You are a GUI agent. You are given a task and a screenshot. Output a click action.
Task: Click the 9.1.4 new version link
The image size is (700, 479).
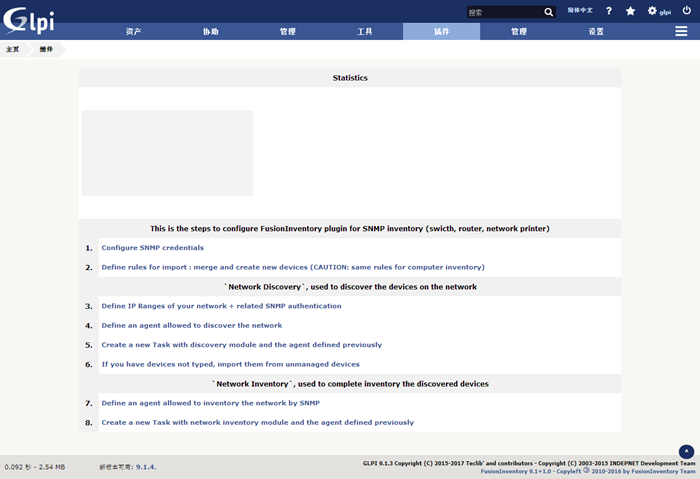146,467
